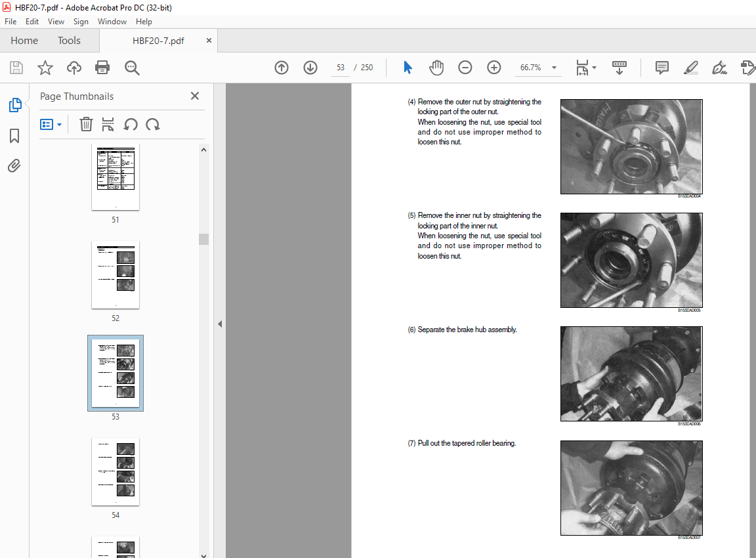Select the Highlight text pen
The height and width of the screenshot is (558, 756).
[691, 68]
